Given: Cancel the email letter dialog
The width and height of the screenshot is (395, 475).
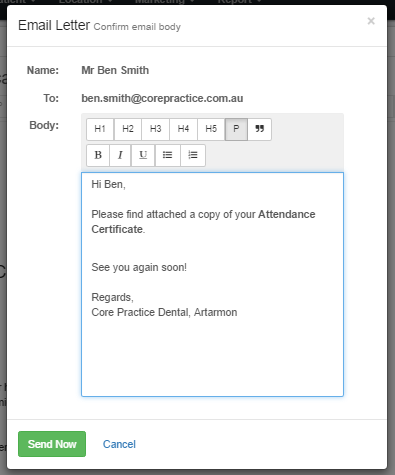Looking at the screenshot, I should 119,444.
